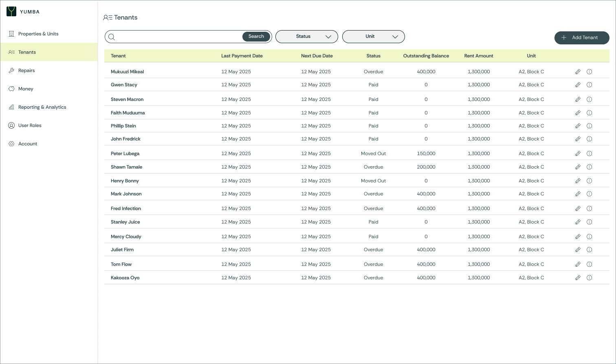Open the Unit filter dropdown
The width and height of the screenshot is (616, 364).
point(373,37)
